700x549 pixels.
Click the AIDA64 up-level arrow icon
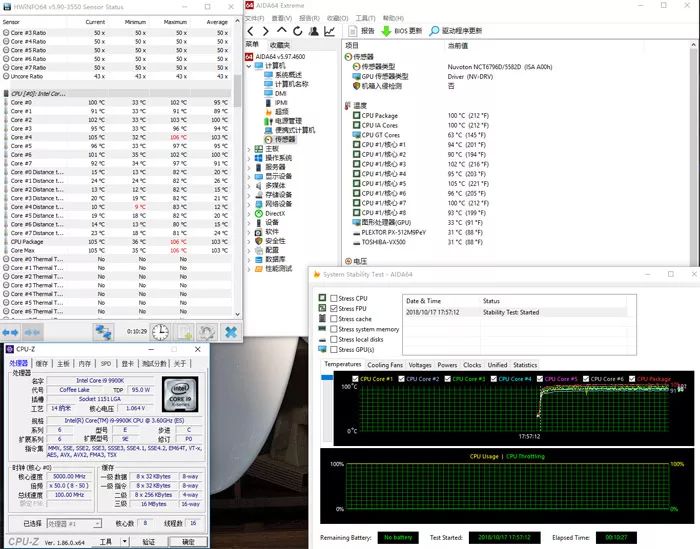281,30
